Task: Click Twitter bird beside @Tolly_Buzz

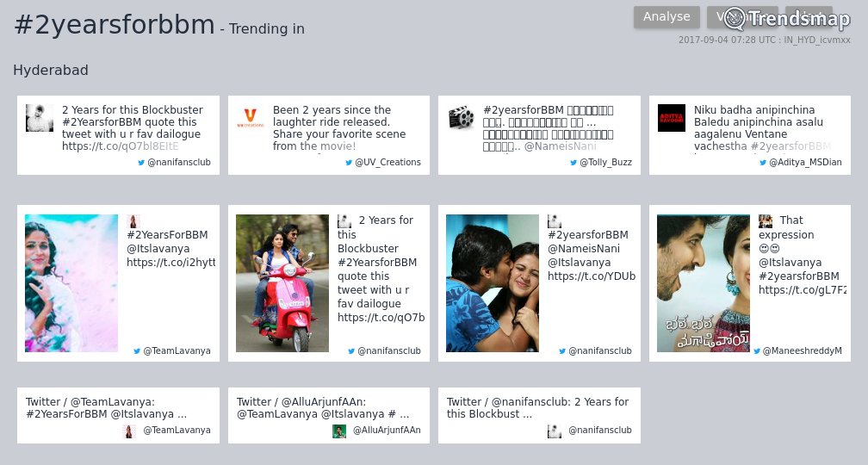Action: point(573,163)
